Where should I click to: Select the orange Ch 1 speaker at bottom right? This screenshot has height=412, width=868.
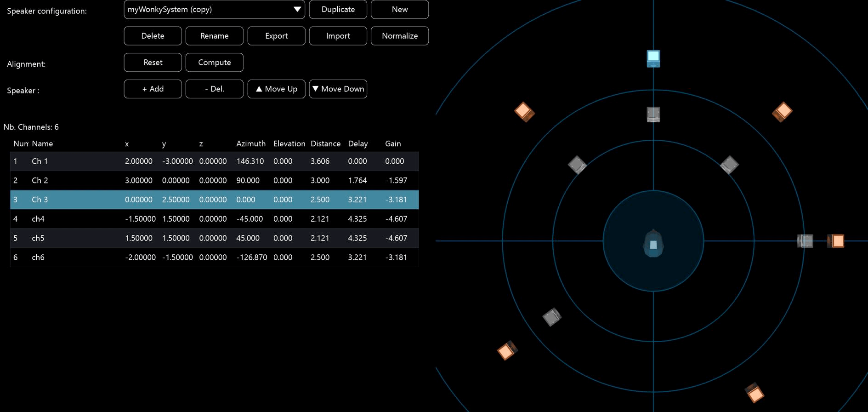[754, 393]
